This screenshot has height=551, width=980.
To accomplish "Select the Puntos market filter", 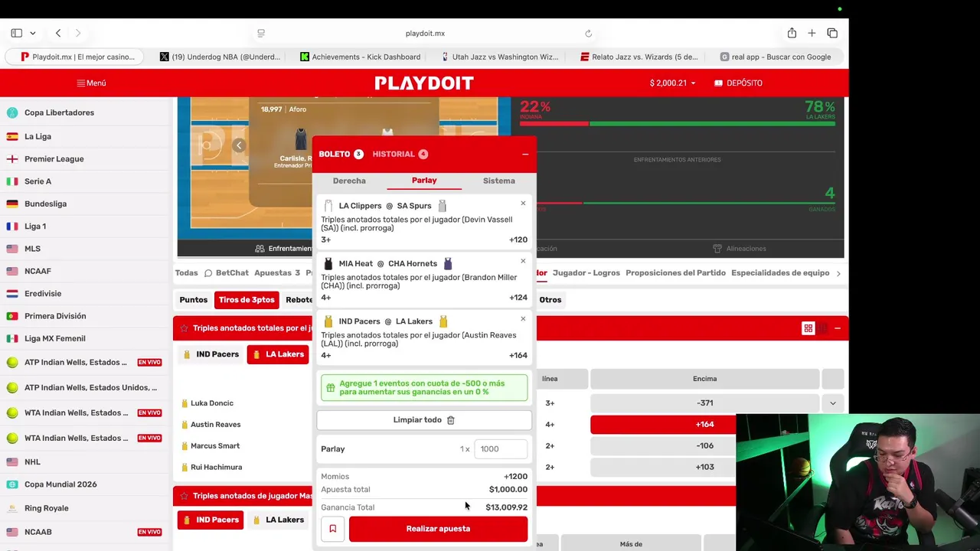I will 194,300.
